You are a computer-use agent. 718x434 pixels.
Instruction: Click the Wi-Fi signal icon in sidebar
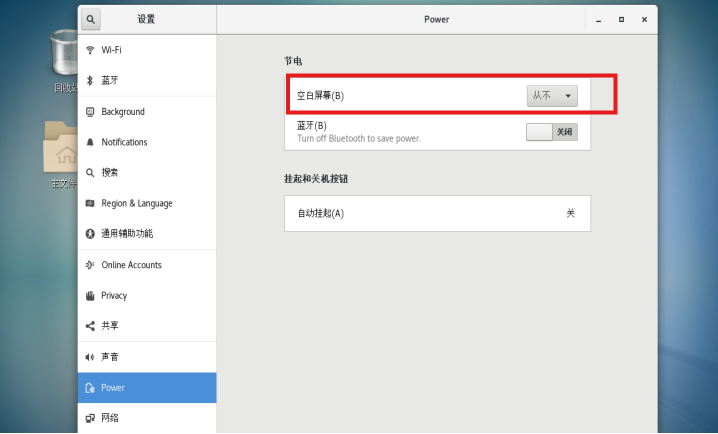click(x=90, y=50)
